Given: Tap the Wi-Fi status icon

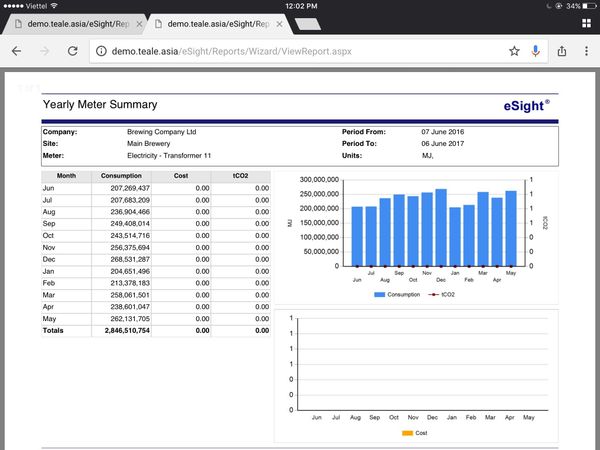Looking at the screenshot, I should click(54, 6).
